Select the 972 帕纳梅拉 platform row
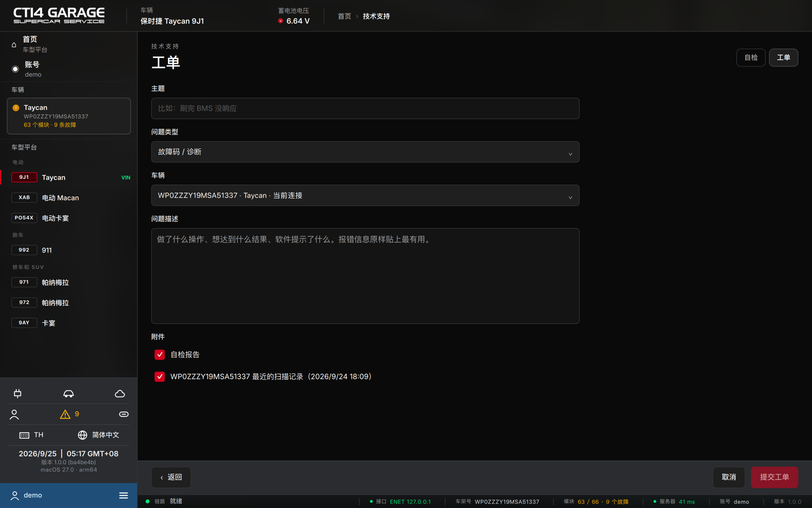 pos(69,303)
